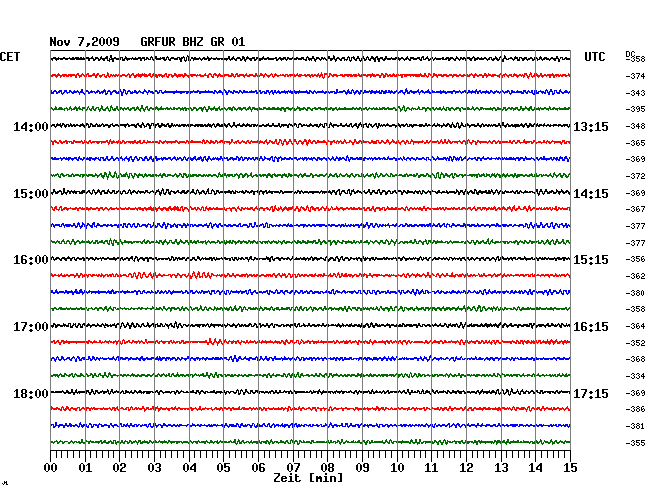Click the 17:00 CET time label
Screen dimensions: 650x494
[31, 327]
